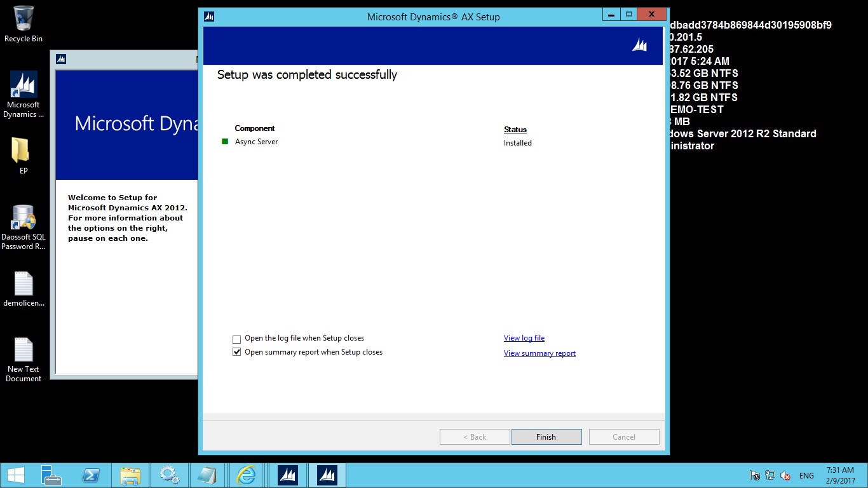The image size is (868, 488).
Task: Maximize the Dynamics AX Setup window
Action: [629, 14]
